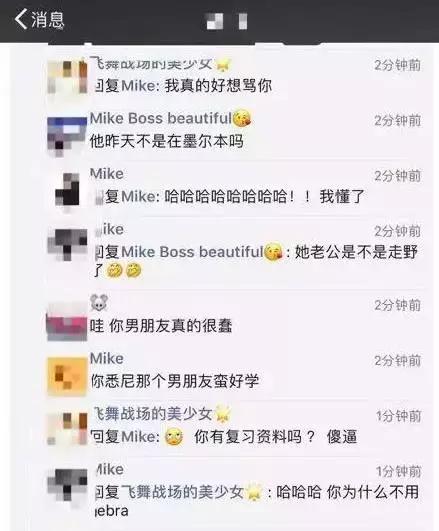Open the avatar beside 哈哈哈哈哈哈哈哈!! 我懂了

[67, 190]
